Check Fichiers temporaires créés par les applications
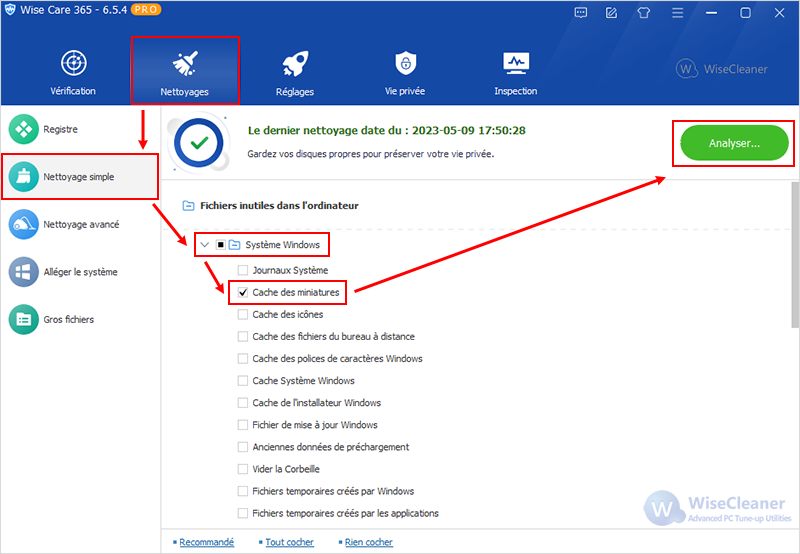The image size is (800, 554). (x=243, y=513)
